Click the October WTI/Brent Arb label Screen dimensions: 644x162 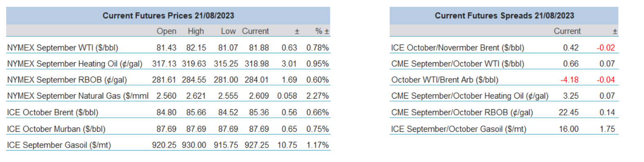pyautogui.click(x=445, y=80)
